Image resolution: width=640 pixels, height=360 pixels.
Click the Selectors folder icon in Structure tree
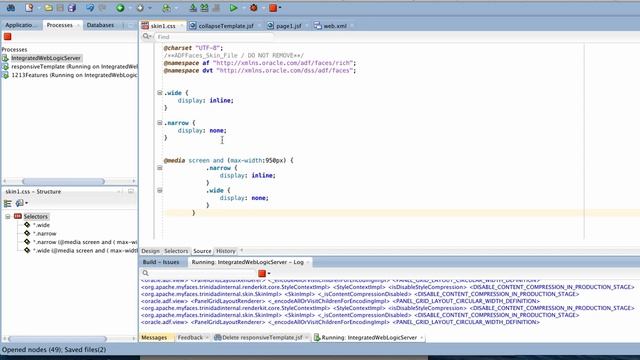click(x=18, y=216)
